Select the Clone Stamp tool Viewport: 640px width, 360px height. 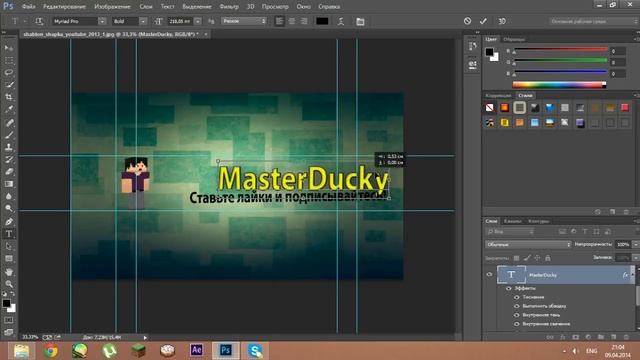pyautogui.click(x=9, y=147)
